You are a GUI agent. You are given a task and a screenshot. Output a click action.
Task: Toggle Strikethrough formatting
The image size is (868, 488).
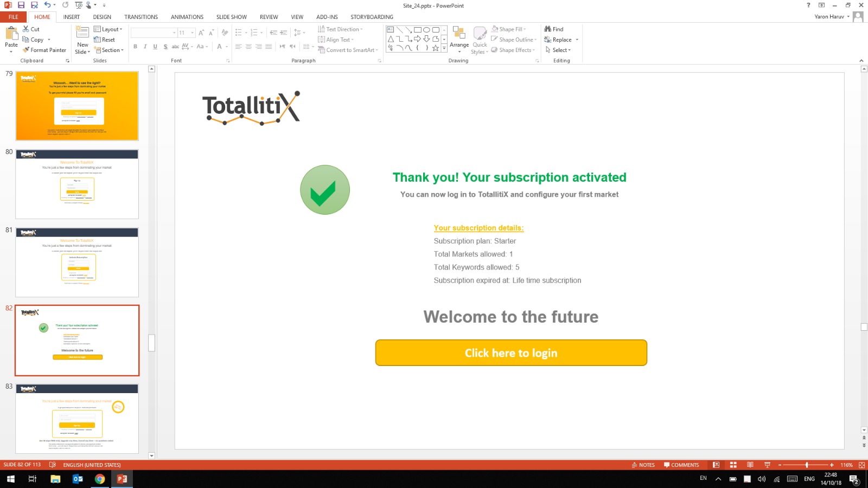175,47
